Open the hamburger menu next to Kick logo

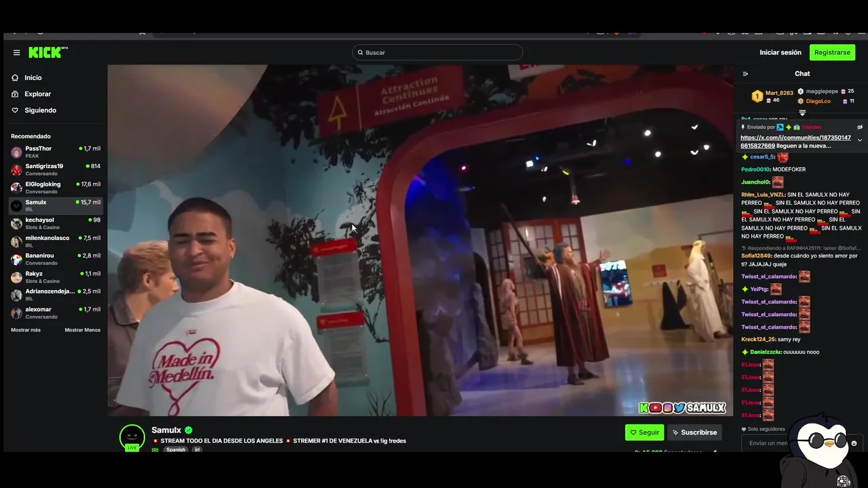tap(16, 52)
